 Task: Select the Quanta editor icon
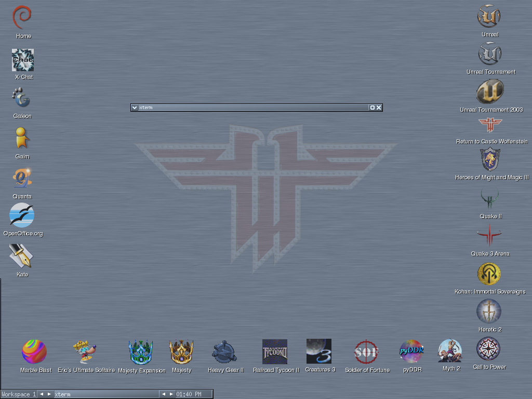pos(22,178)
